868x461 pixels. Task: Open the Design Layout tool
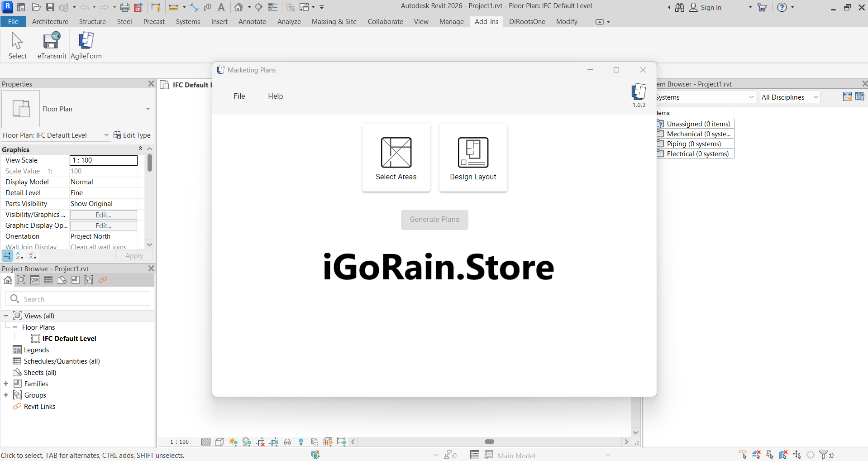coord(473,158)
